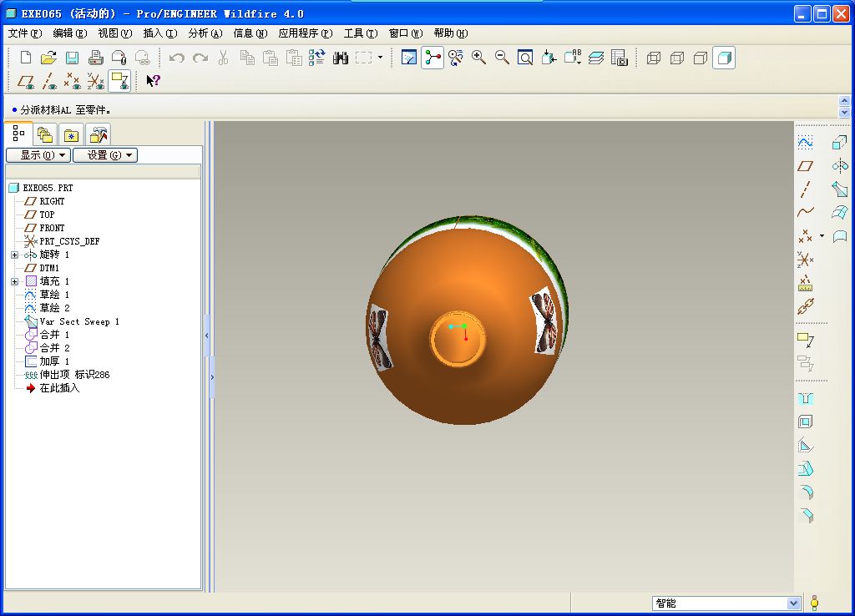
Task: Zoom out with the magnifier minus icon
Action: coord(502,58)
